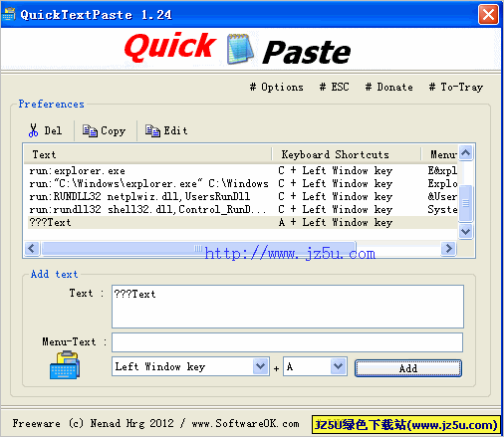Screen dimensions: 504x437
Task: Click the Keyboard Shortcuts column header
Action: [x=347, y=154]
